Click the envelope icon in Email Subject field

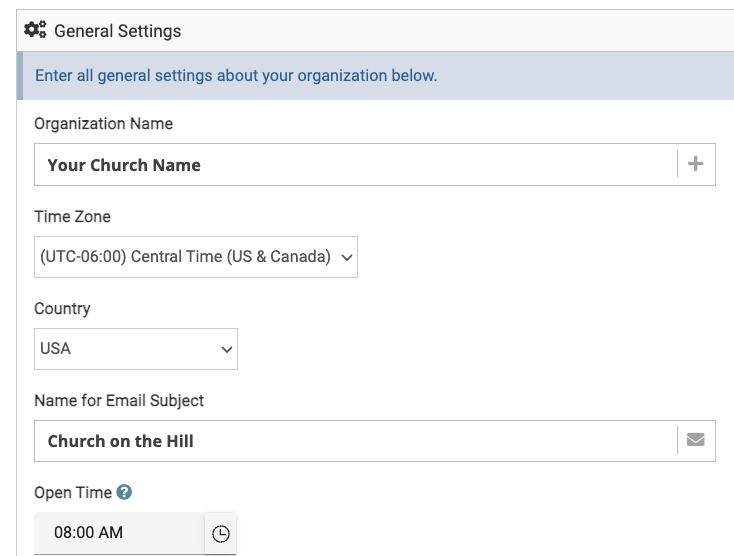click(696, 440)
